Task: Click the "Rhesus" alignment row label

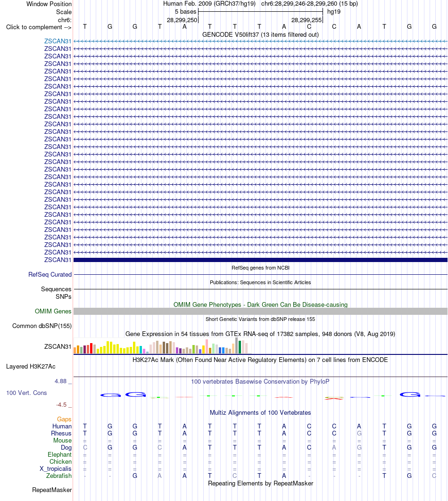Action: tap(61, 433)
